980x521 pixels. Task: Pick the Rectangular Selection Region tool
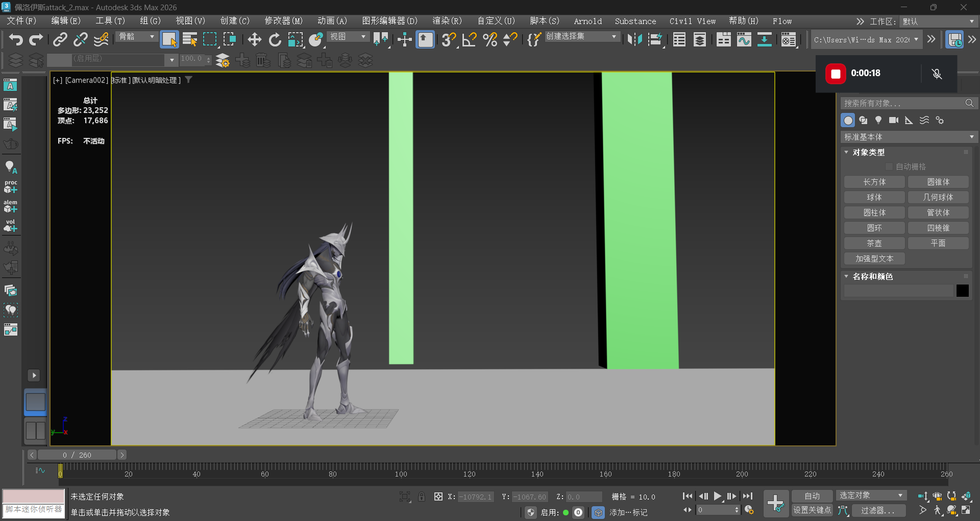(x=210, y=39)
